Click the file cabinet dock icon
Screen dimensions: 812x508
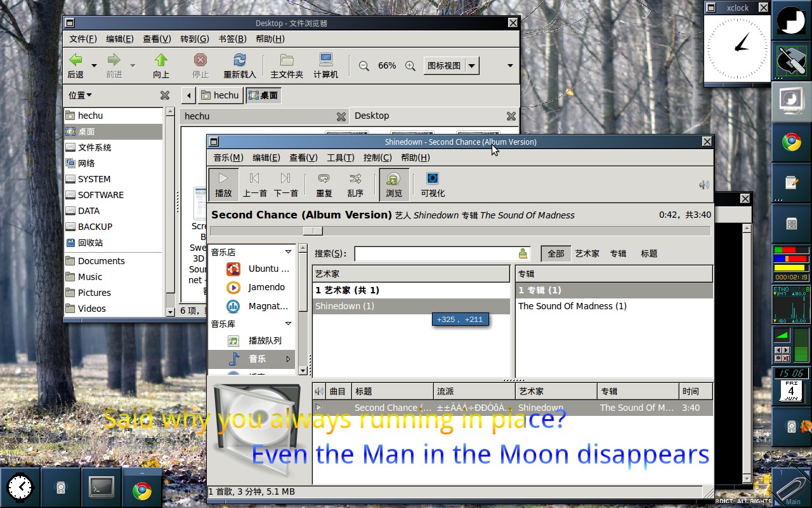[791, 223]
